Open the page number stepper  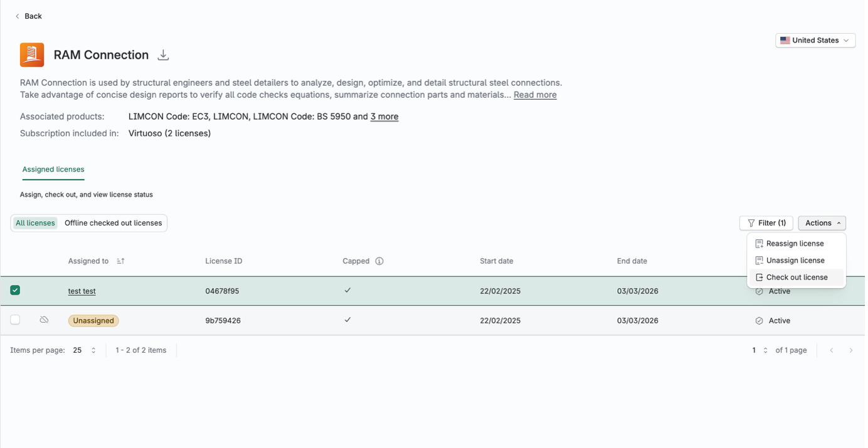pos(760,350)
